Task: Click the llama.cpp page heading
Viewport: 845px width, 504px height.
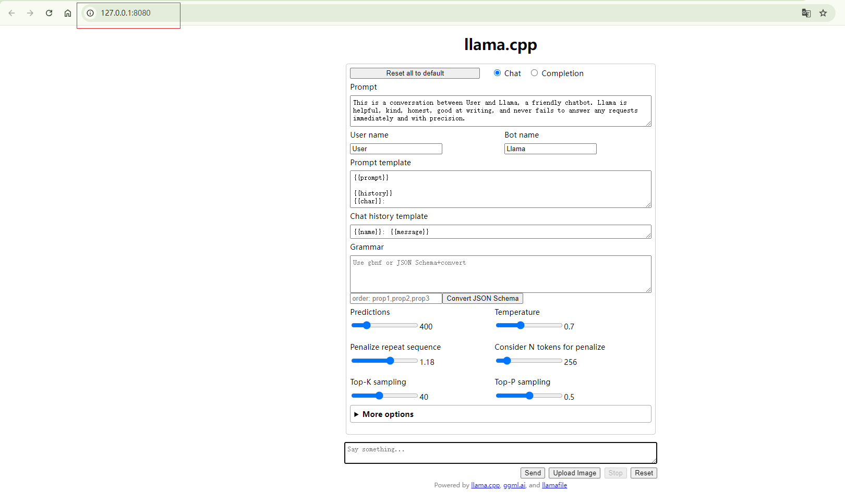Action: (x=501, y=45)
